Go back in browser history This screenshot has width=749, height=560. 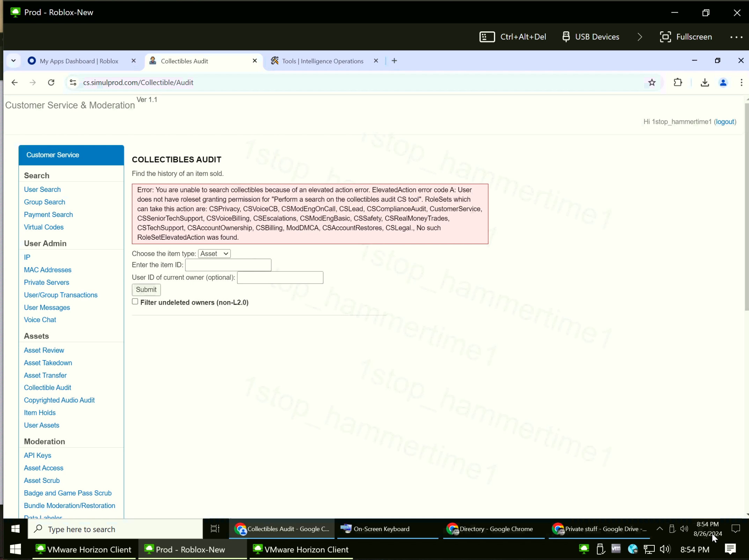pyautogui.click(x=14, y=82)
